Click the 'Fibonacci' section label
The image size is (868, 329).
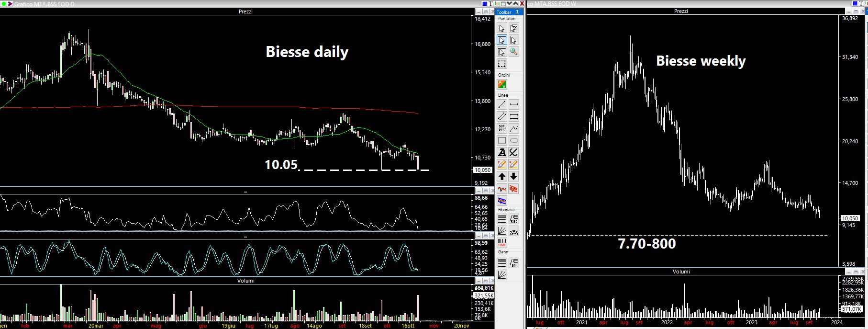tap(507, 210)
